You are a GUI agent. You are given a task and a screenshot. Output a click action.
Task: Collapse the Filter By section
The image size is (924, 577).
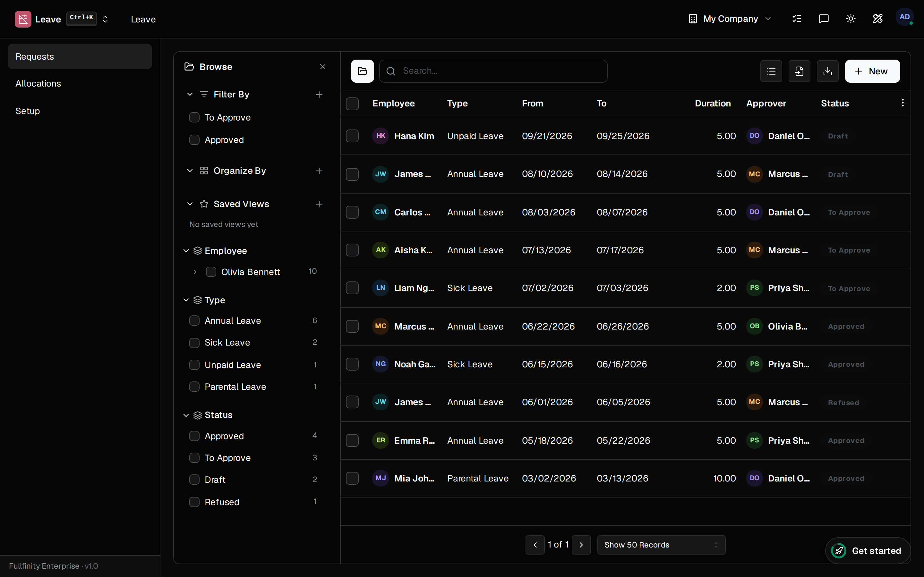tap(190, 94)
